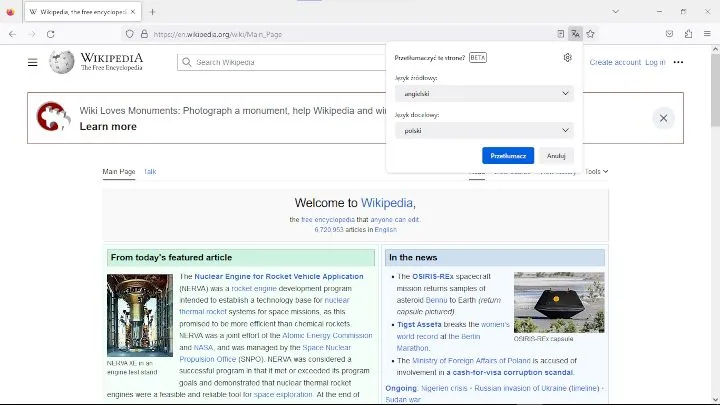
Task: Click the translate page icon in address bar
Action: tap(575, 34)
